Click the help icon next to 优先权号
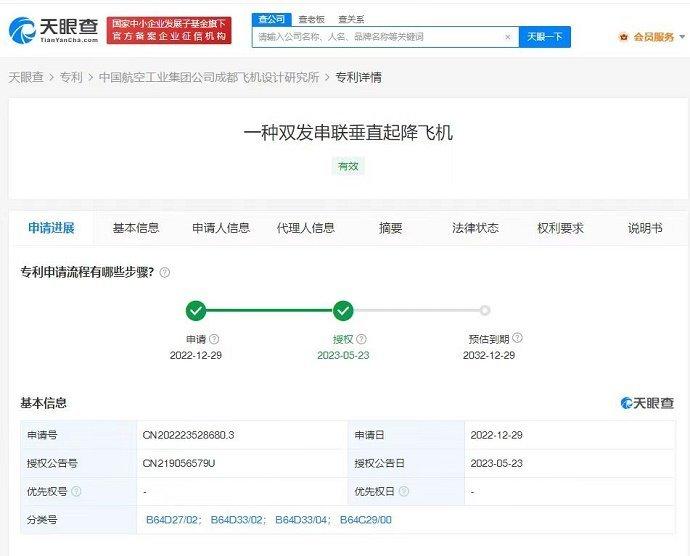Image resolution: width=690 pixels, height=556 pixels. [76, 491]
